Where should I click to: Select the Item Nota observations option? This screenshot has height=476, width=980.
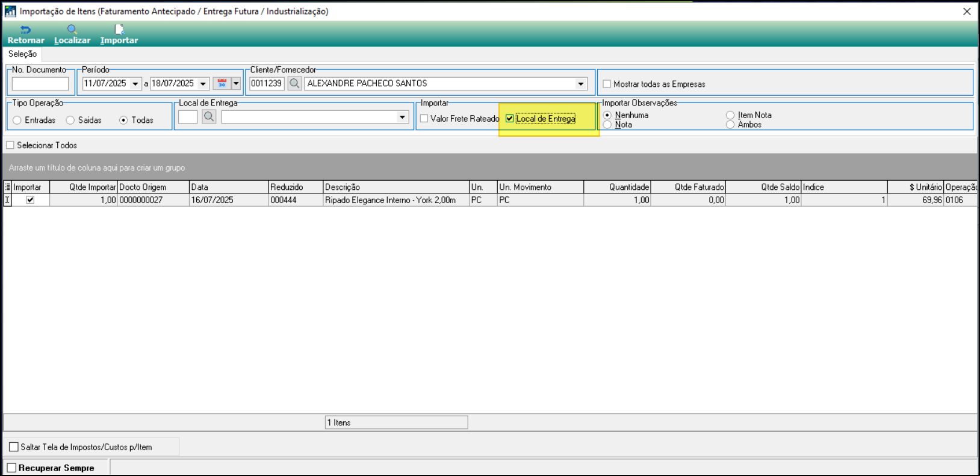coord(730,115)
